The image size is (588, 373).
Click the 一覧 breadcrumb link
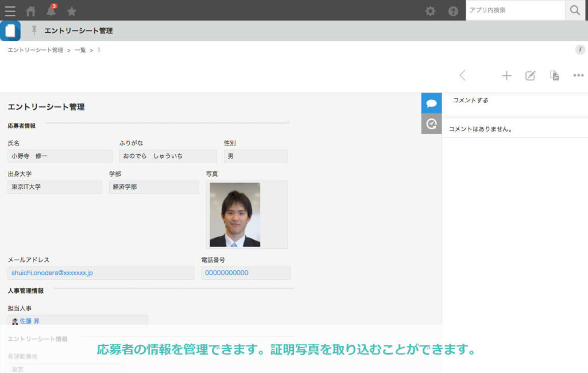point(80,51)
